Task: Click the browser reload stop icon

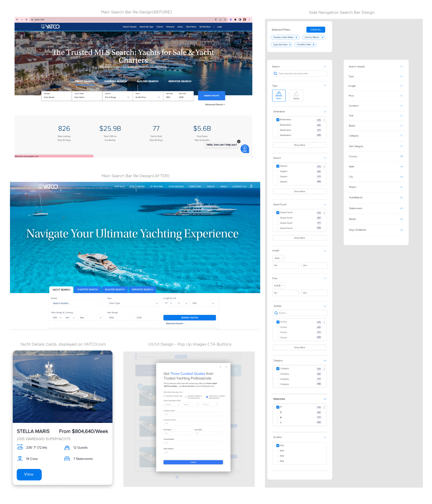Action: coord(26,20)
